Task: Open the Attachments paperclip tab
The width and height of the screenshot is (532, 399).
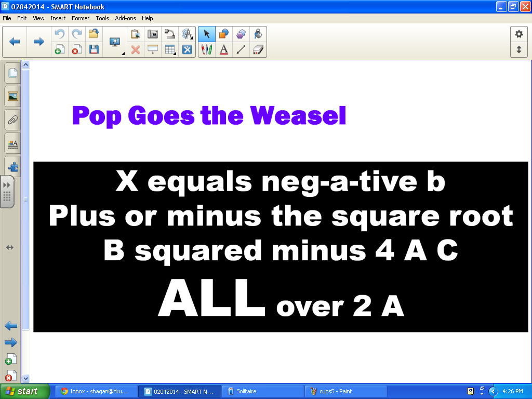Action: (x=12, y=119)
